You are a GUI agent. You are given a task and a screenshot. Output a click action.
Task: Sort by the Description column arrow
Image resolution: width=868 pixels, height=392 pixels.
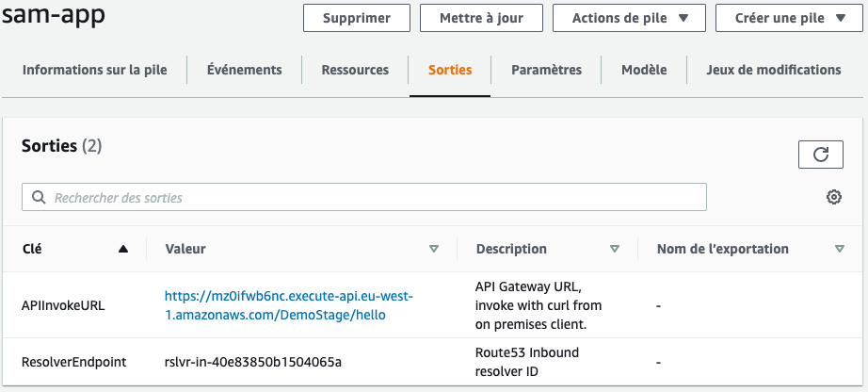615,250
